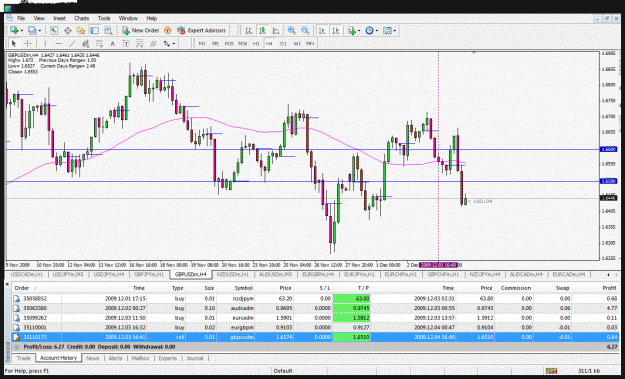Select order 35058852 row
The width and height of the screenshot is (625, 379).
click(x=316, y=298)
